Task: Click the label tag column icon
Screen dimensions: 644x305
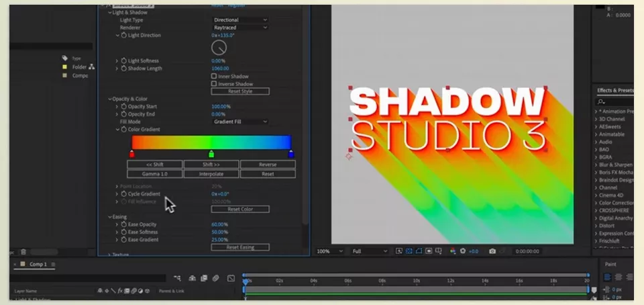Action: click(64, 58)
